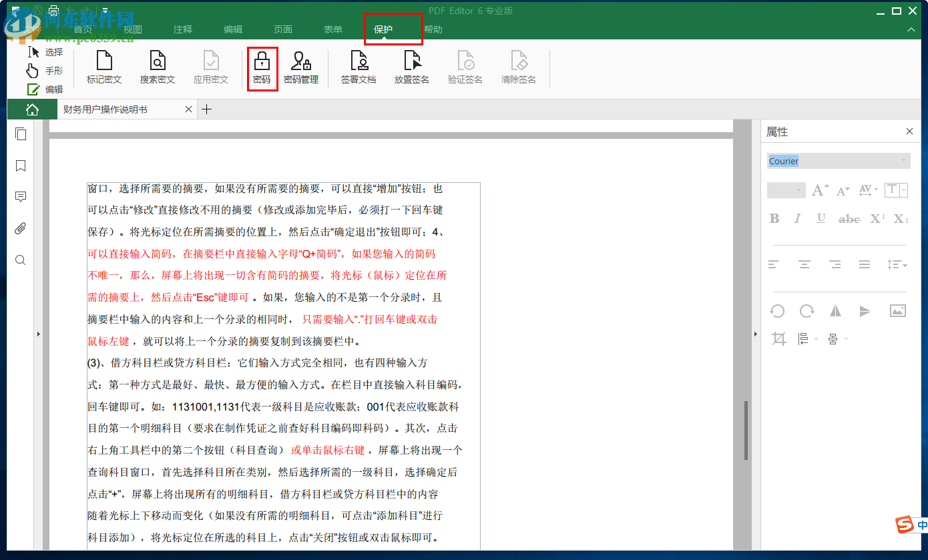Screen dimensions: 928x560
Task: Click the home button above the document tabs
Action: point(32,108)
